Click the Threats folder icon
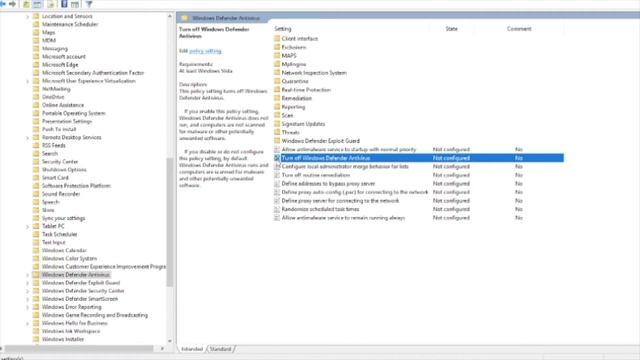The height and width of the screenshot is (360, 640). coord(277,132)
